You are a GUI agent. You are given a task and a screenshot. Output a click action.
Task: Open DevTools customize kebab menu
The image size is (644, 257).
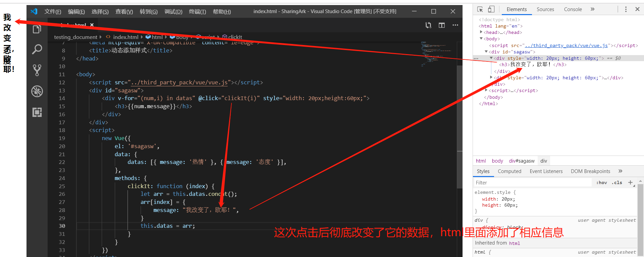tap(626, 9)
